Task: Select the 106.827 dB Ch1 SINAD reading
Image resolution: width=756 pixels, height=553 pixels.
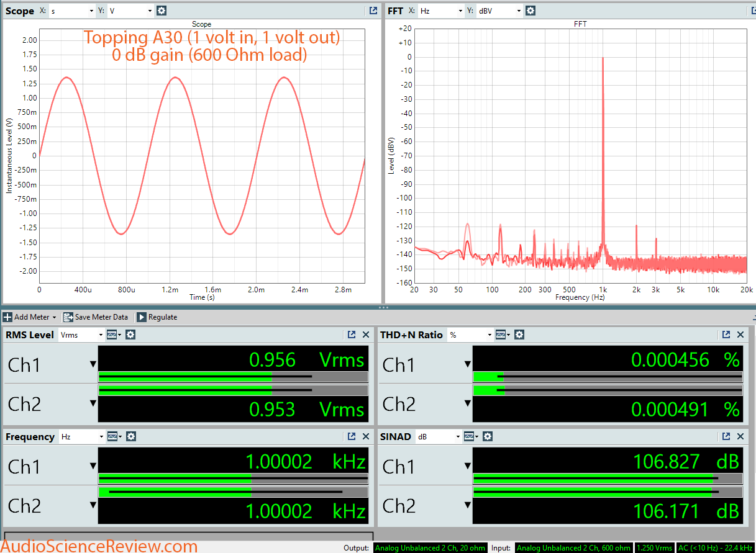Action: [686, 461]
